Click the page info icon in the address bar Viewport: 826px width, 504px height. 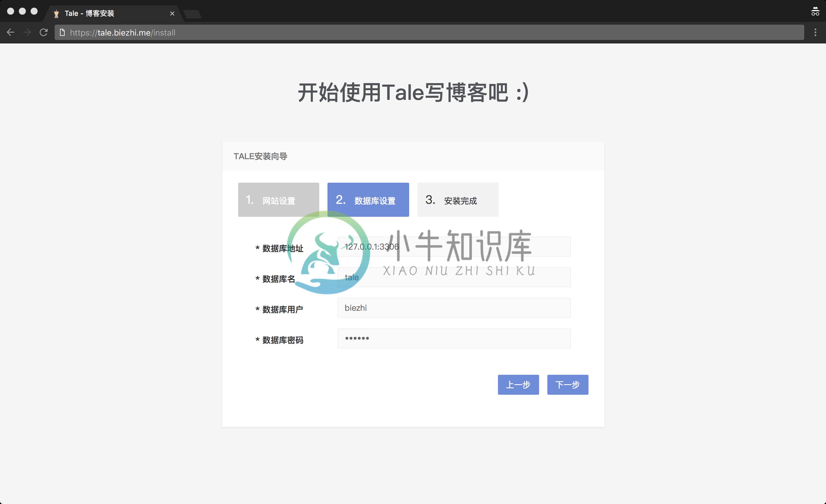[x=62, y=33]
